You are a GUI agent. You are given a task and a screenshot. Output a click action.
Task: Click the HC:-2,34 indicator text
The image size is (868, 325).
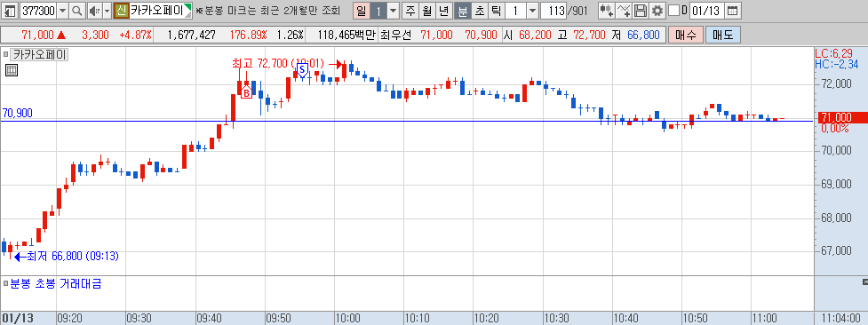coord(836,64)
